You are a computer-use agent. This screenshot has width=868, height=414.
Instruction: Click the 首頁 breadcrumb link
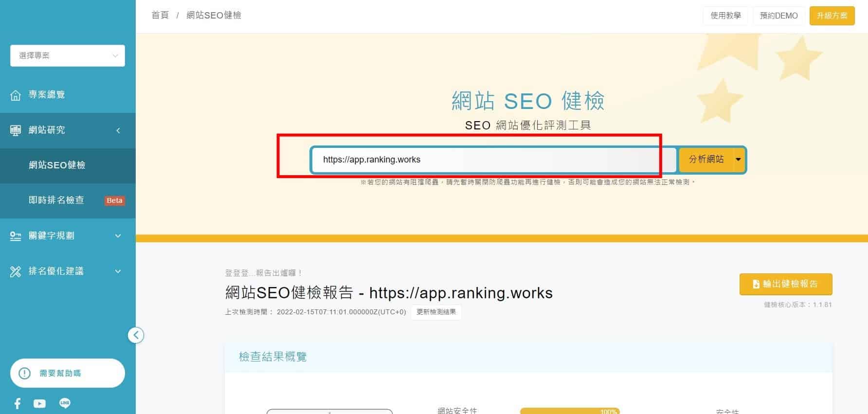[x=160, y=16]
